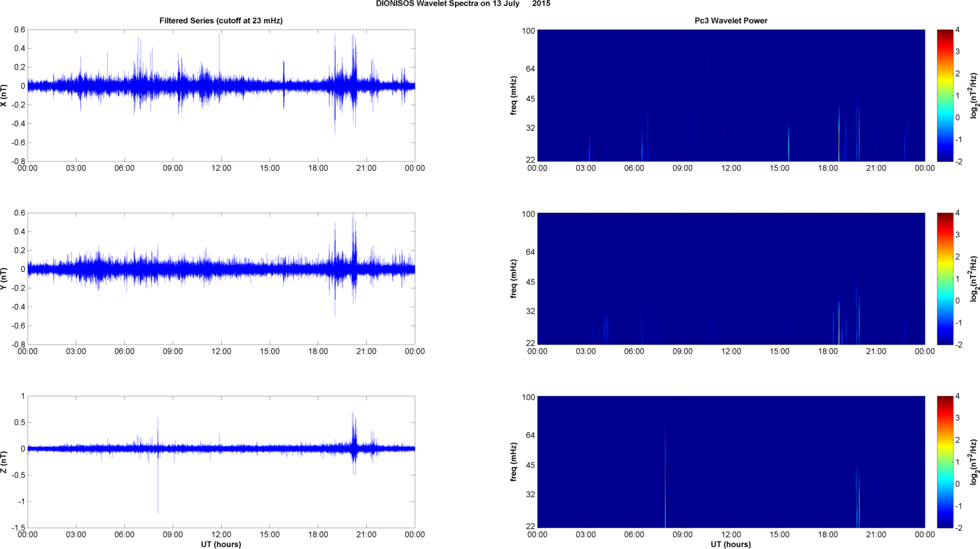
Task: Click middle colorbar's log2(nT²/Hz) label
Action: tap(974, 278)
